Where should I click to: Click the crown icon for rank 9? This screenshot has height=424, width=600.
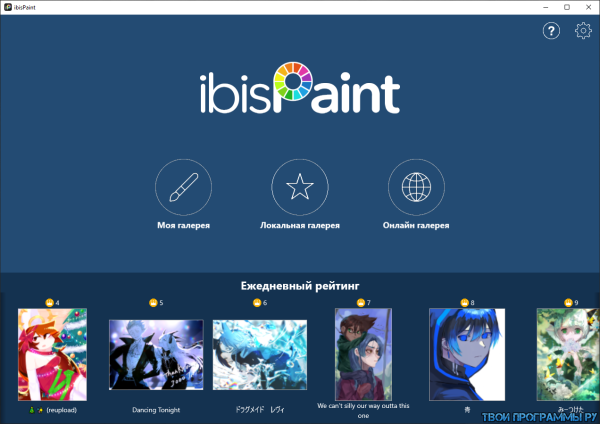pos(568,303)
